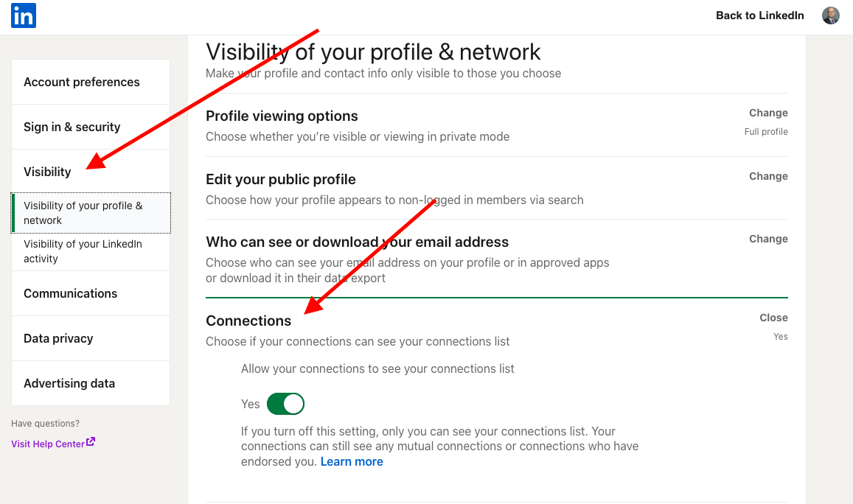Open your profile avatar menu
The height and width of the screenshot is (504, 853).
(x=831, y=15)
